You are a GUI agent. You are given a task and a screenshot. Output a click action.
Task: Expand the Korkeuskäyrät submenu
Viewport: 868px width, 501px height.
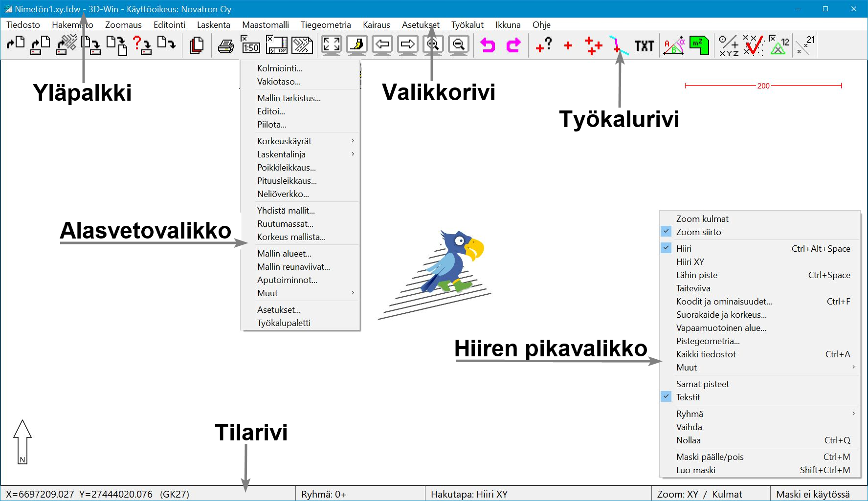(286, 141)
